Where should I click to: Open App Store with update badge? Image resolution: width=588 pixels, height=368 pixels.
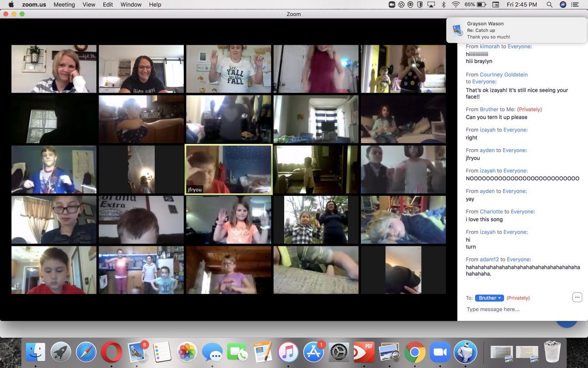314,352
